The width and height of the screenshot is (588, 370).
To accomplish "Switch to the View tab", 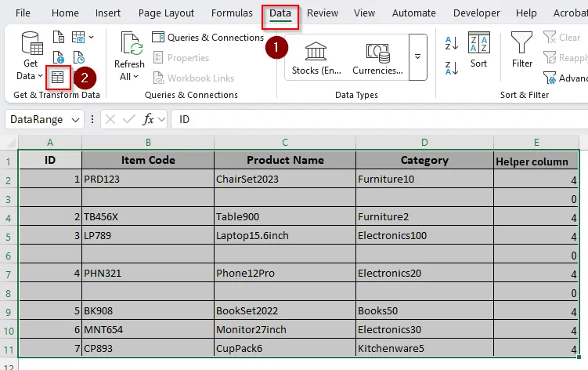I will (x=364, y=13).
